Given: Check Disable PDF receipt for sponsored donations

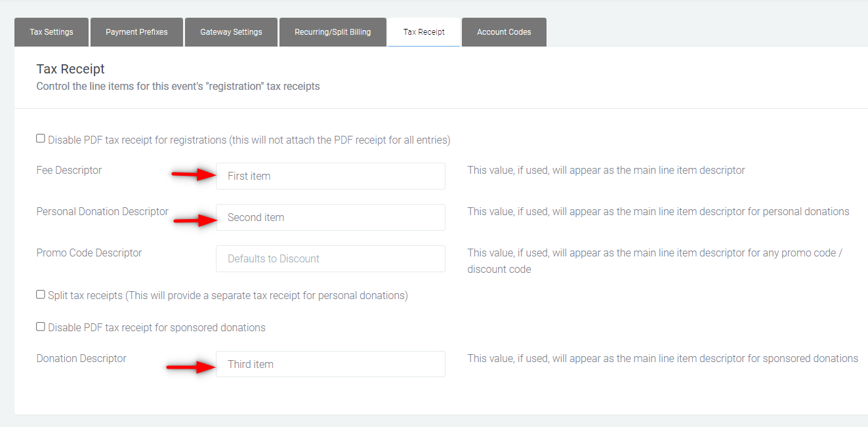Looking at the screenshot, I should pos(41,326).
